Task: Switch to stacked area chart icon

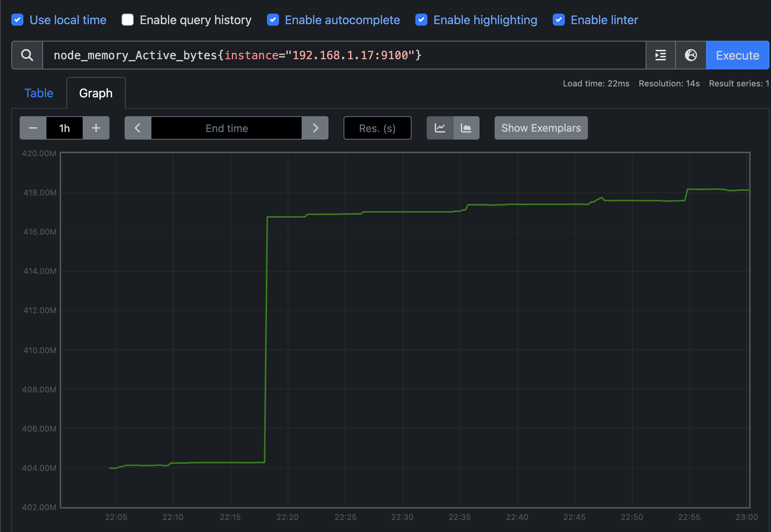Action: click(x=466, y=128)
